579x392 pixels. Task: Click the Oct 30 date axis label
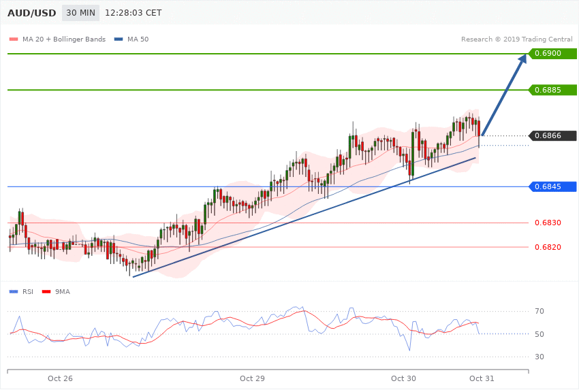point(403,378)
